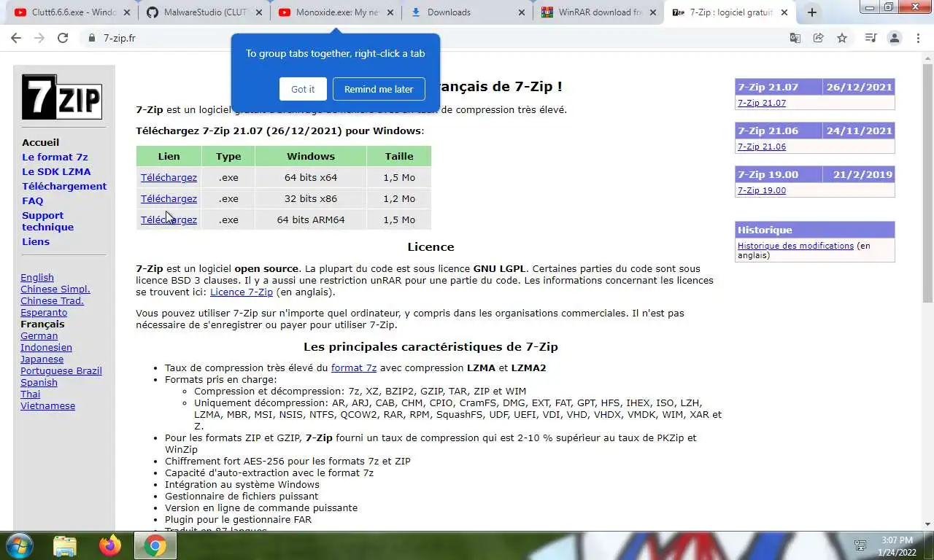This screenshot has height=560, width=934.
Task: Select Esperanto language link
Action: coord(44,312)
